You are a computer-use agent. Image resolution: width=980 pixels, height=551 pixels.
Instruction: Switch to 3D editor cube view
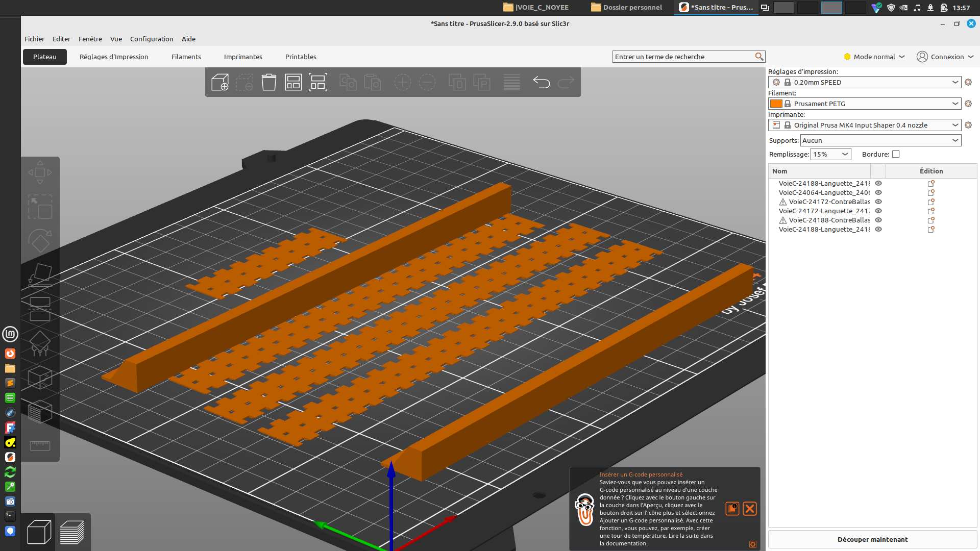(39, 532)
